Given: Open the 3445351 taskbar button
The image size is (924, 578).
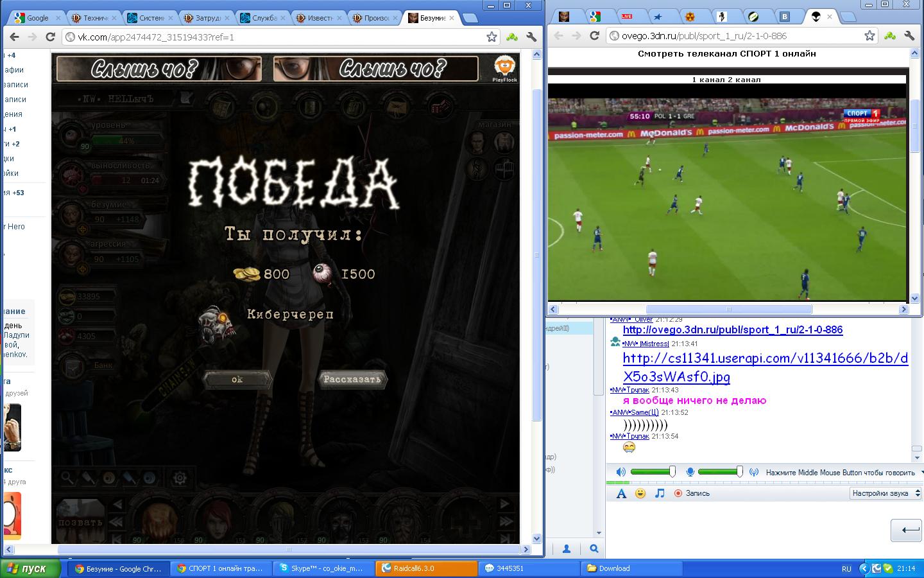Looking at the screenshot, I should click(x=529, y=568).
